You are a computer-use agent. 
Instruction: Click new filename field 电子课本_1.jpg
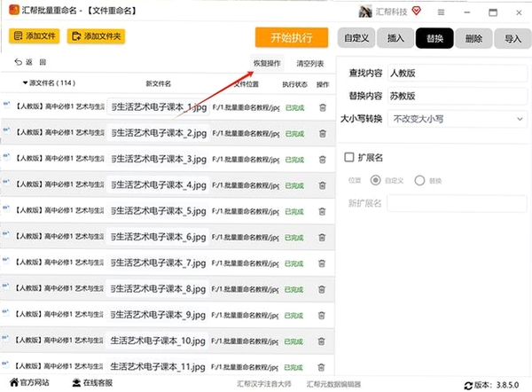pos(158,107)
